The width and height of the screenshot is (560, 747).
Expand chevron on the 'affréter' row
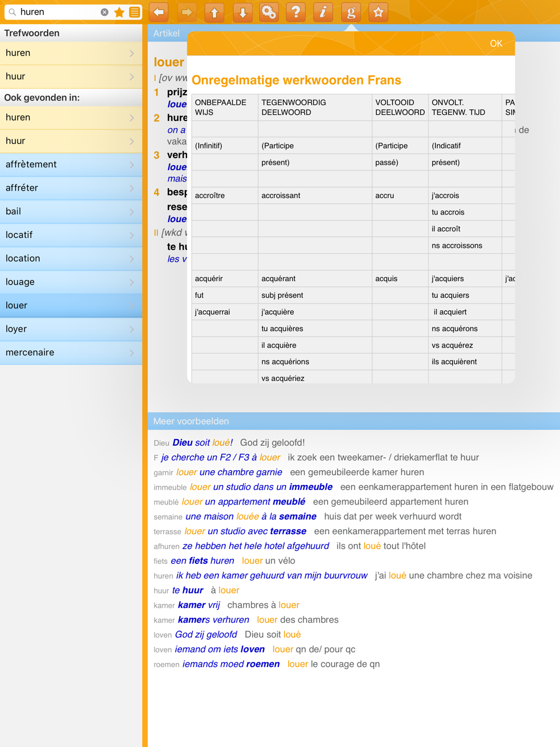coord(132,188)
